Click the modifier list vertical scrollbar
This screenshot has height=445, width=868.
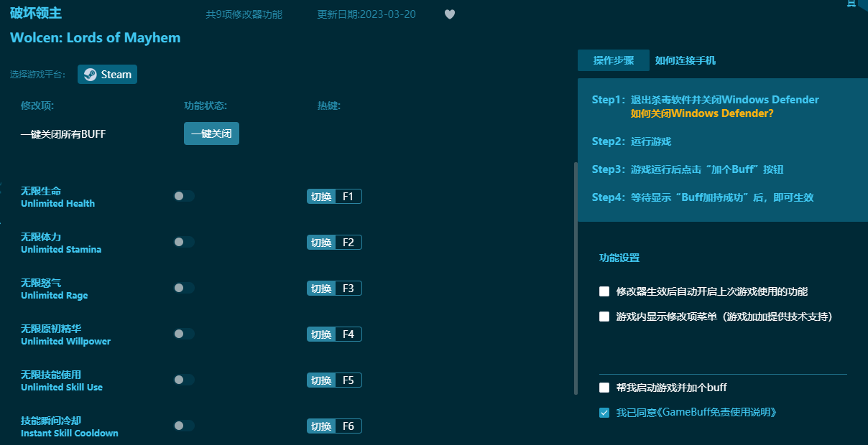[576, 278]
